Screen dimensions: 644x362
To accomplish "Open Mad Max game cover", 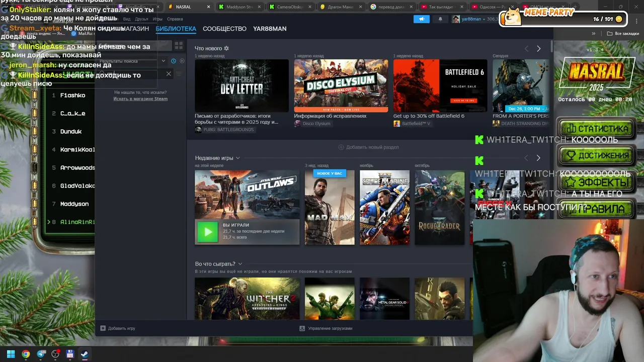I will 330,208.
